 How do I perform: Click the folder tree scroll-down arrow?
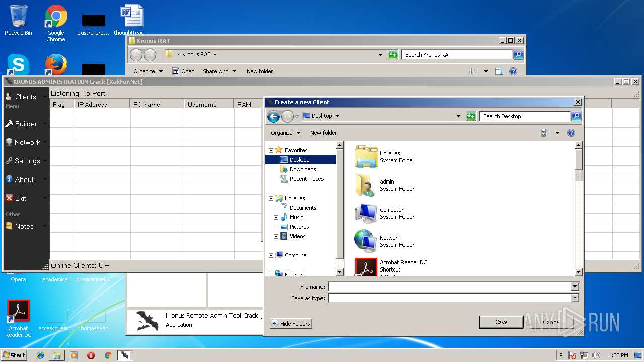pyautogui.click(x=340, y=272)
